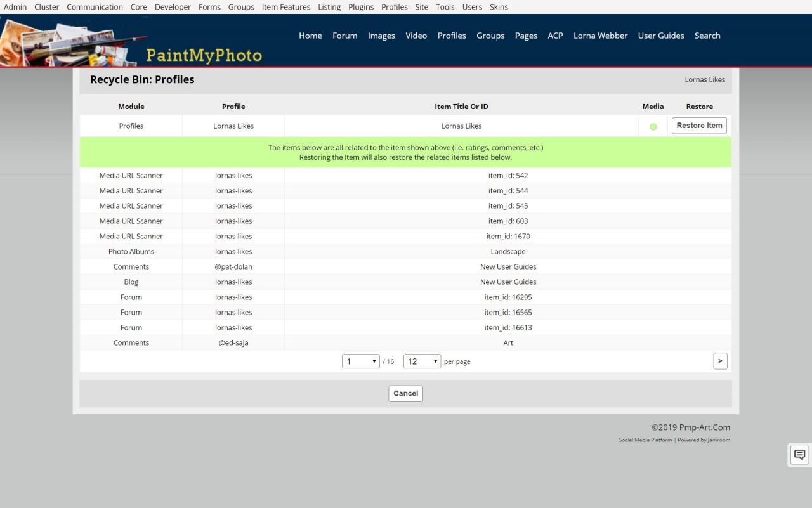Click the @ed-saja profile cell
The image size is (812, 508).
(x=233, y=343)
